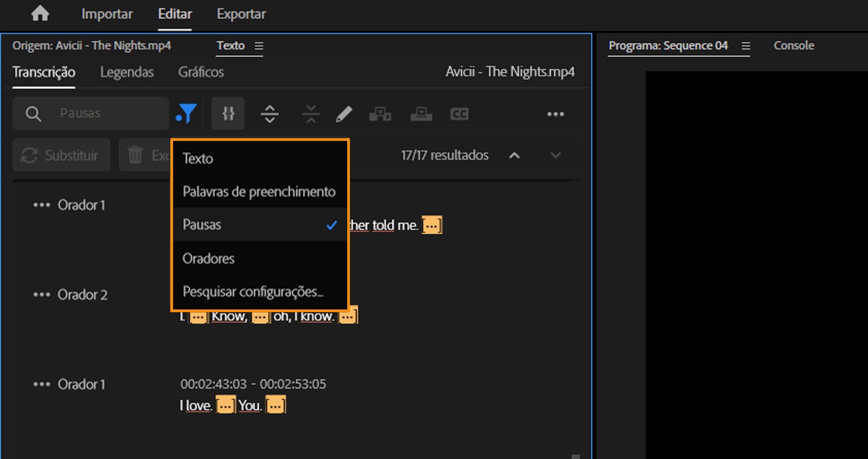The width and height of the screenshot is (868, 459).
Task: Toggle the blue filter funnel icon
Action: 186,114
